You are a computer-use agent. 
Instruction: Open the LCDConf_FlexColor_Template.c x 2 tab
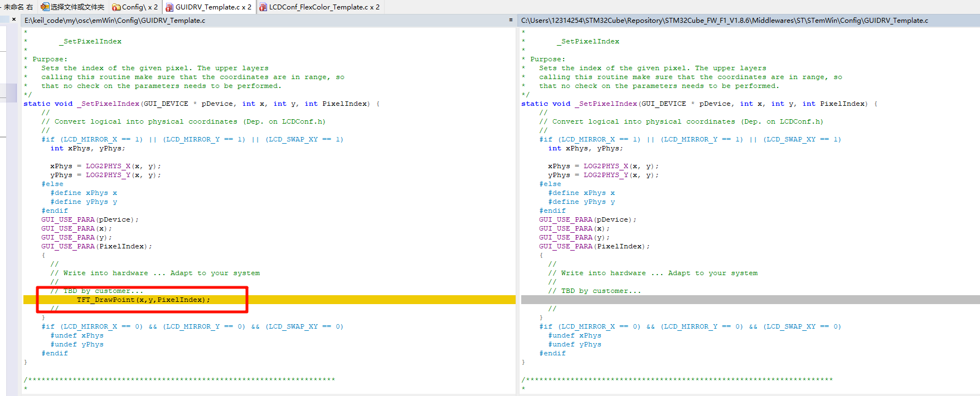pos(319,7)
